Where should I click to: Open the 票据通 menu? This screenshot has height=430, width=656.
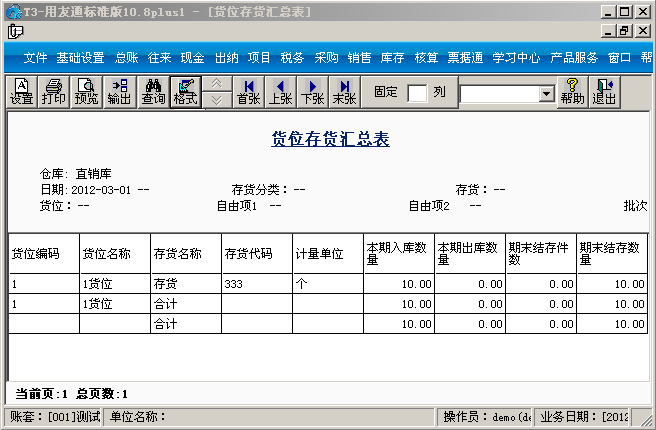[465, 58]
